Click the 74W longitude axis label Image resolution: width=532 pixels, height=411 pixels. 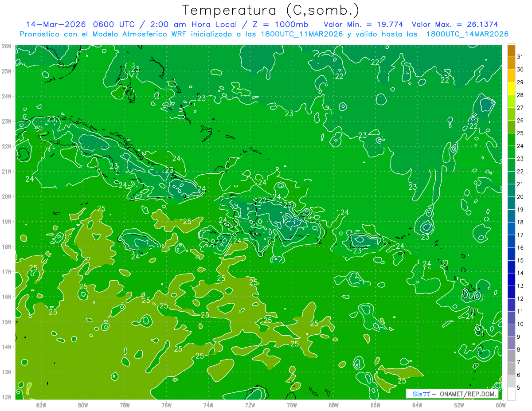tap(208, 405)
